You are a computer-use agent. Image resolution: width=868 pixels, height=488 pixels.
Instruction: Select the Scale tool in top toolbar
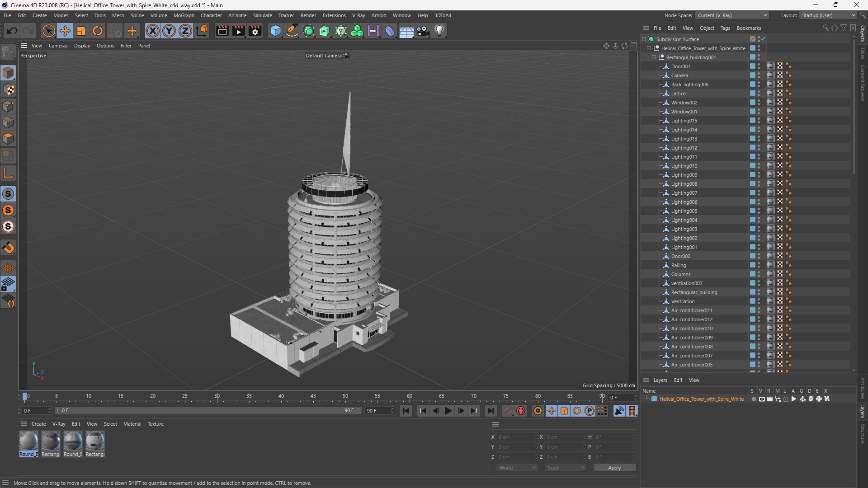(x=81, y=31)
